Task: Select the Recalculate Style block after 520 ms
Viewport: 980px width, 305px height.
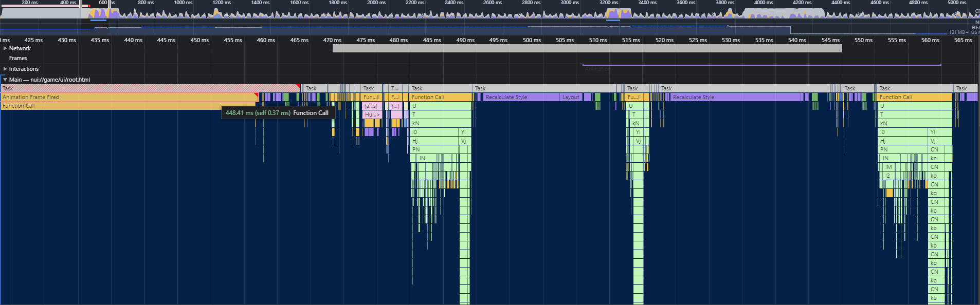Action: pos(736,97)
